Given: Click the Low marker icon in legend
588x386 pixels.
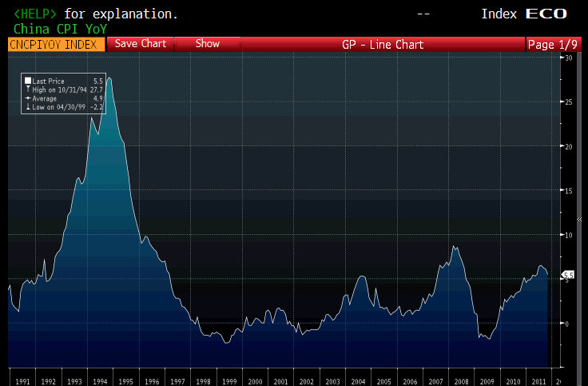Looking at the screenshot, I should coord(28,107).
